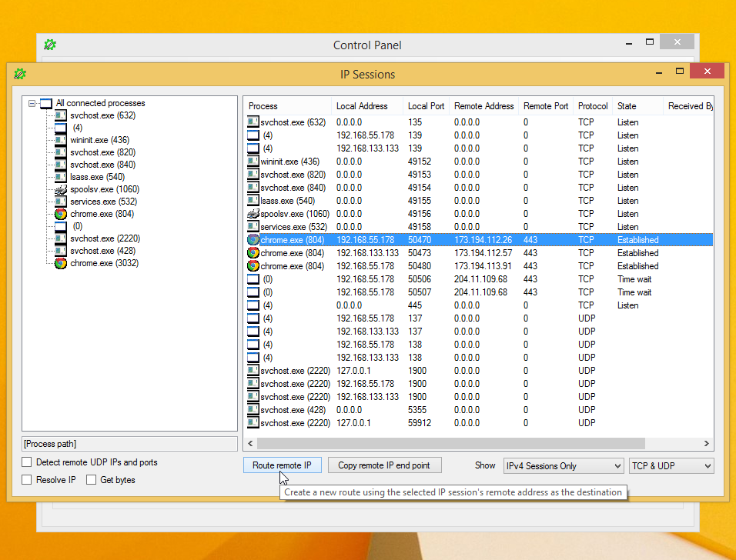Click the spoolsv.exe (1060) printer icon in tree
Viewport: 736px width, 560px height.
coord(61,189)
